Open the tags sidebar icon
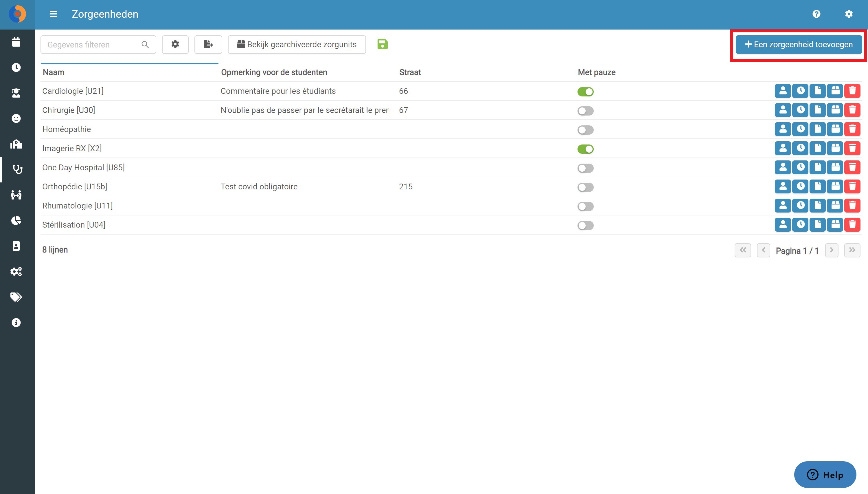 (16, 297)
